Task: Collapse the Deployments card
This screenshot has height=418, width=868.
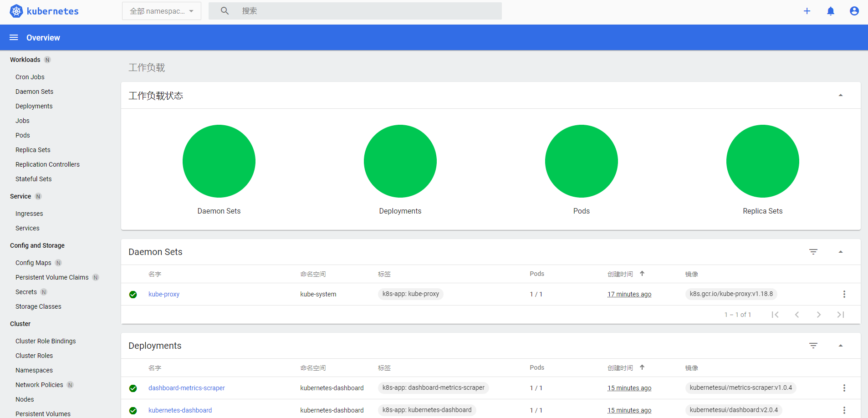Action: 841,346
